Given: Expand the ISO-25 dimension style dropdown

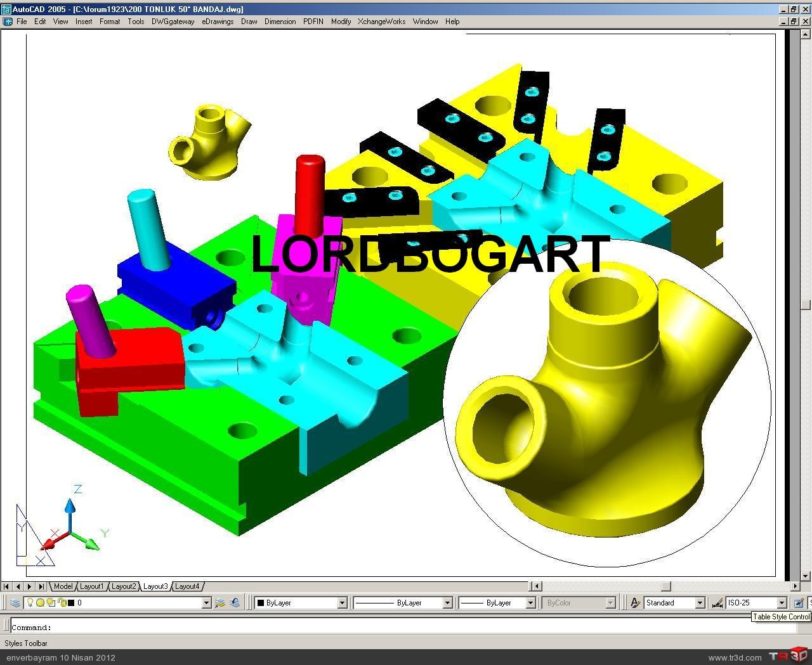Looking at the screenshot, I should tap(782, 603).
